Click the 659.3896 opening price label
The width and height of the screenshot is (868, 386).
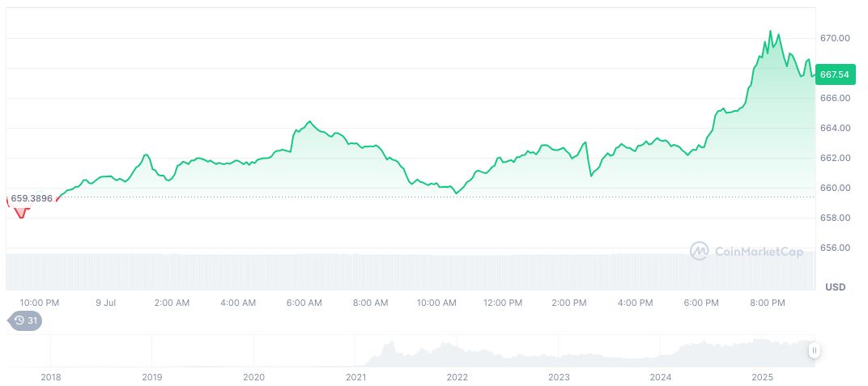pos(31,198)
